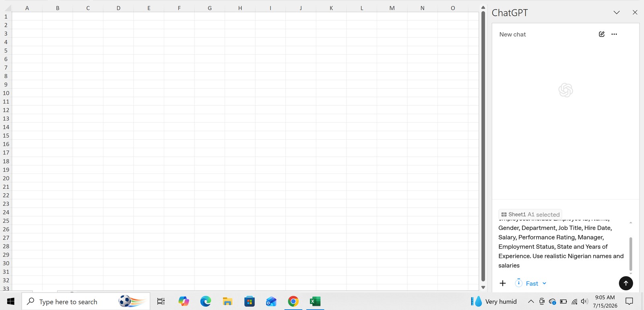Image resolution: width=644 pixels, height=310 pixels.
Task: Open the Windows Start menu
Action: (x=11, y=301)
